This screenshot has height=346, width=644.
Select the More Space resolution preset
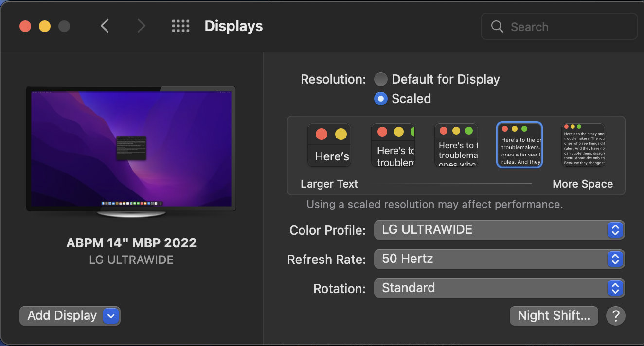582,145
